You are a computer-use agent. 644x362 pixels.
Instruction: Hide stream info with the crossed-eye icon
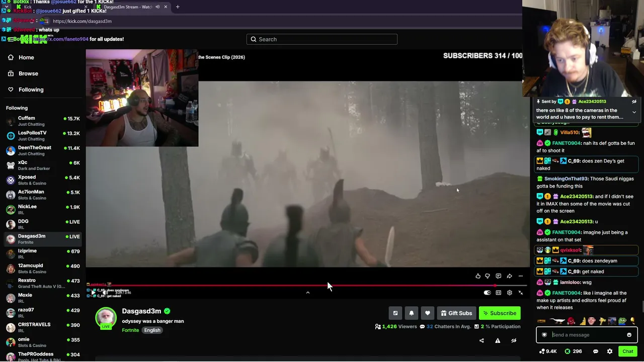pyautogui.click(x=514, y=340)
